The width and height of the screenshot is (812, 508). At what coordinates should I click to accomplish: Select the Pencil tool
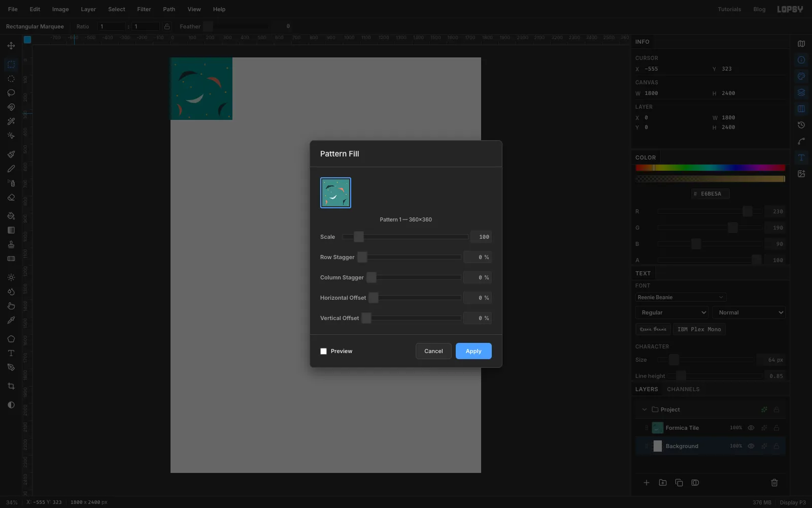pyautogui.click(x=11, y=169)
